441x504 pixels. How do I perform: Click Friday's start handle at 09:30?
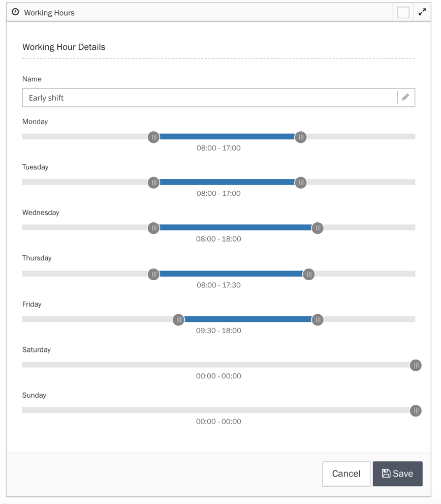point(178,320)
